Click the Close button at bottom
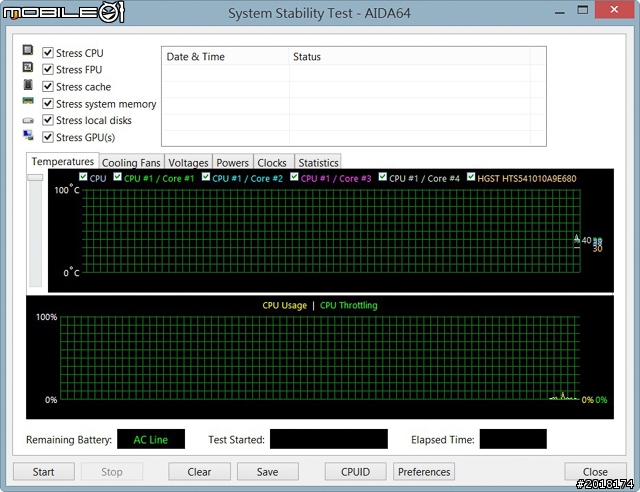640x492 pixels. click(x=595, y=472)
